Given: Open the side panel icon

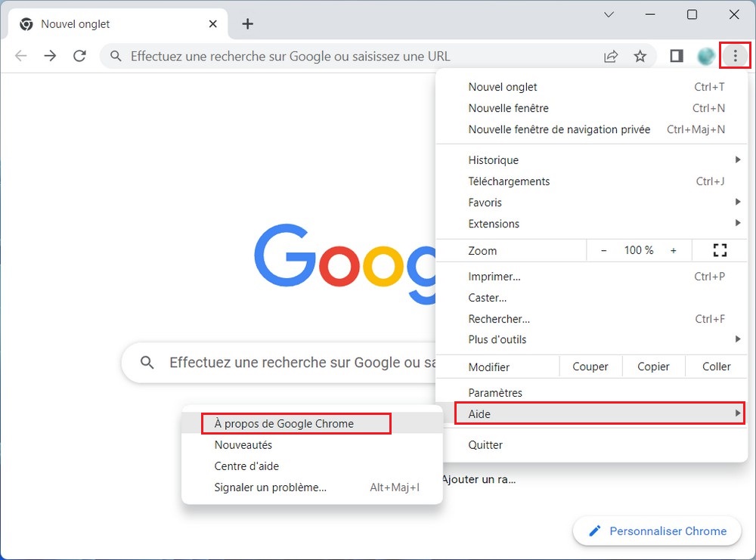Looking at the screenshot, I should pyautogui.click(x=677, y=56).
